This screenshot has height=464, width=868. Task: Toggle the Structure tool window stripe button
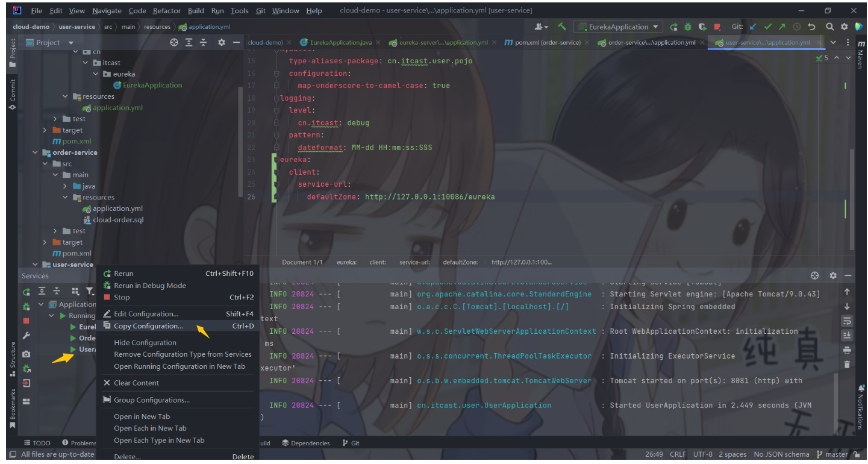[13, 360]
